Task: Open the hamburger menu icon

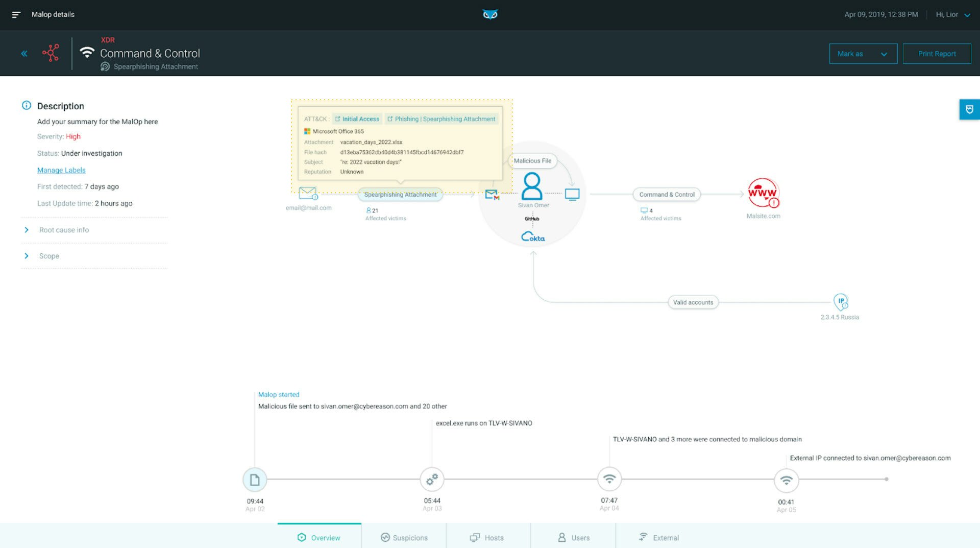Action: pos(16,15)
